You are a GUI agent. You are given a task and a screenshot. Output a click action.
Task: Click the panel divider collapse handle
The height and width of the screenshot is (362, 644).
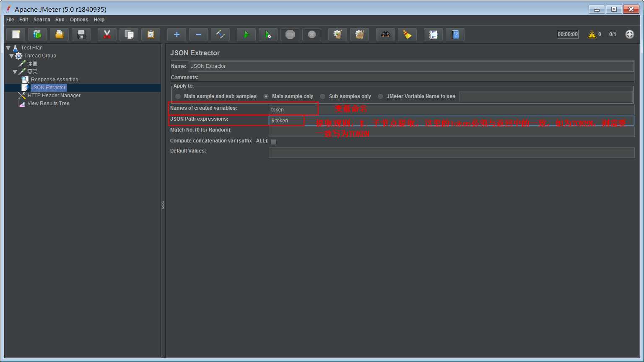(x=163, y=205)
